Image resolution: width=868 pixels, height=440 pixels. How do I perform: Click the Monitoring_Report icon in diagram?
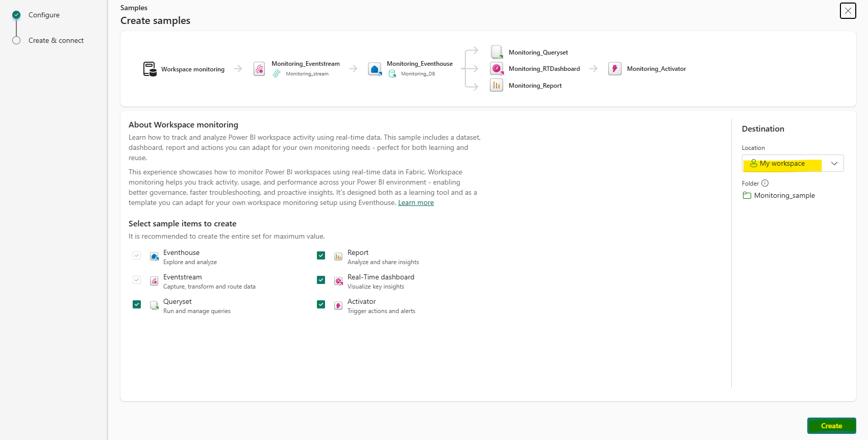pyautogui.click(x=497, y=85)
